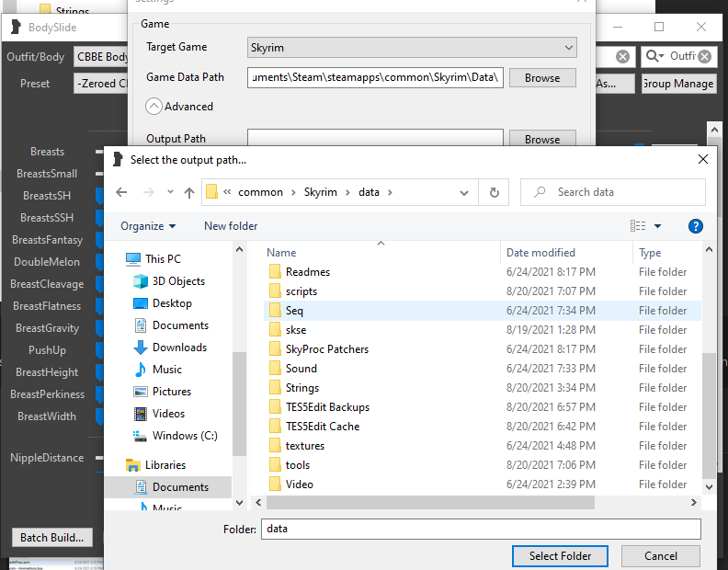
Task: Click the Output Path input field
Action: tap(375, 138)
